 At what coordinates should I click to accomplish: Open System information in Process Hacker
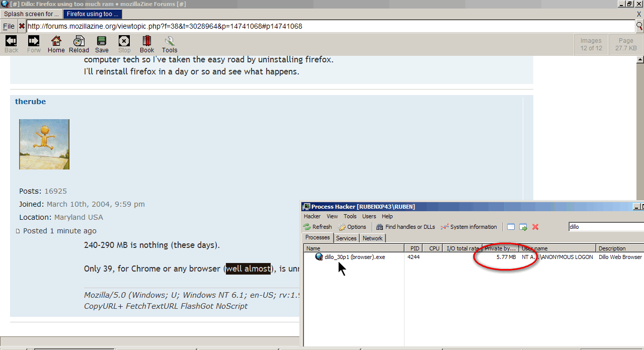pyautogui.click(x=469, y=227)
